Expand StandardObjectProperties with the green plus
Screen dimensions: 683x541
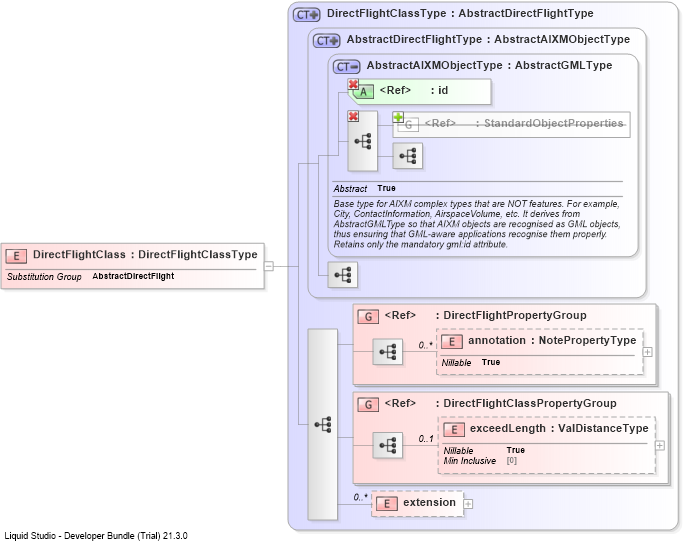(x=398, y=117)
